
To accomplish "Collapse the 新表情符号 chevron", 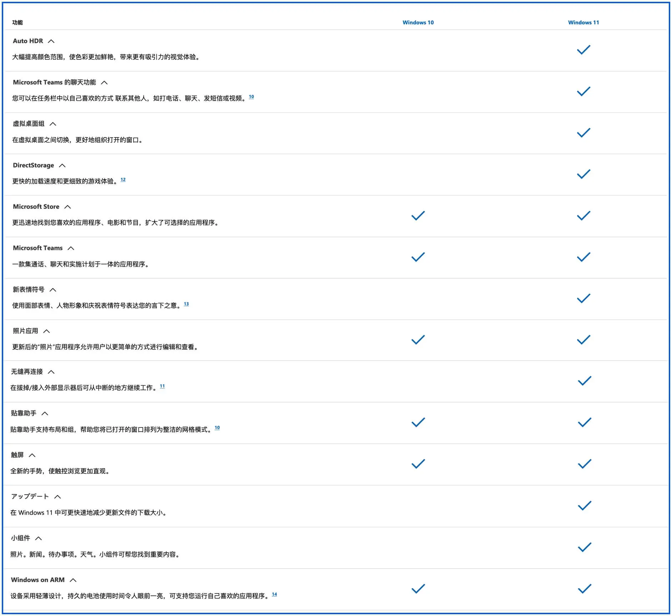I will 53,289.
